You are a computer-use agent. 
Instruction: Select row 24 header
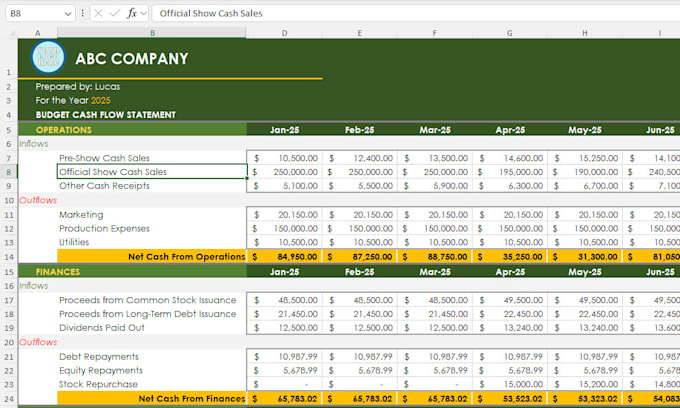[x=9, y=399]
